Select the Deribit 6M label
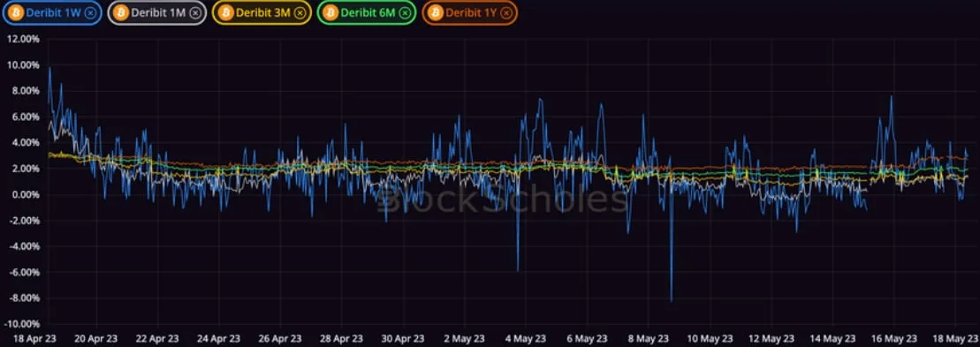 (x=368, y=12)
